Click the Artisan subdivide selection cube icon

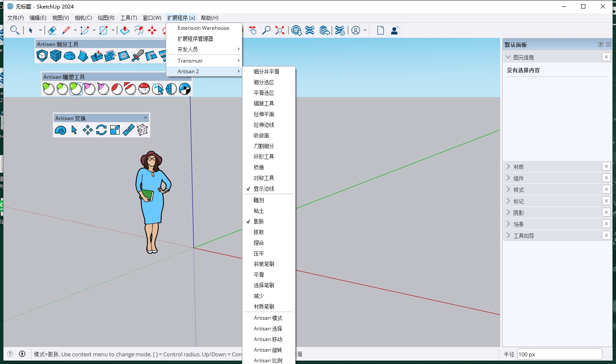pos(56,56)
